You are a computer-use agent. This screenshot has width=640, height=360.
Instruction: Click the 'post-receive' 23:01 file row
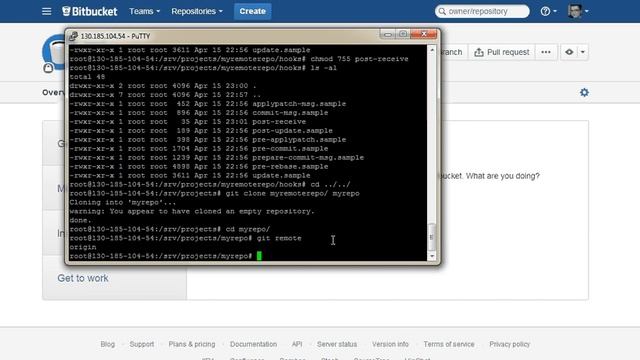tap(187, 122)
